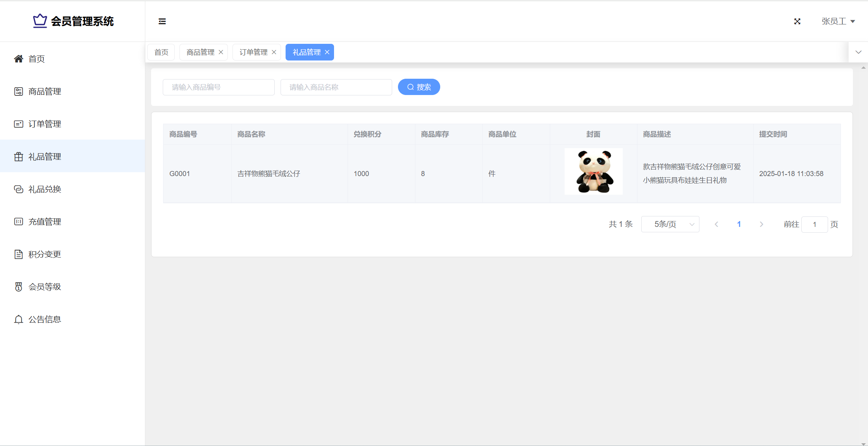Click the 订单管理 sidebar icon

[x=19, y=124]
